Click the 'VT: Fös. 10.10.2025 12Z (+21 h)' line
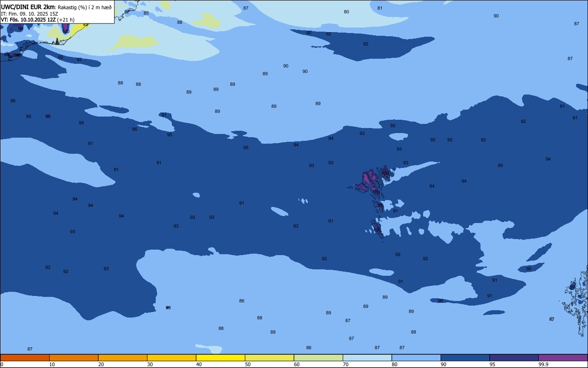The image size is (588, 368). (x=38, y=20)
